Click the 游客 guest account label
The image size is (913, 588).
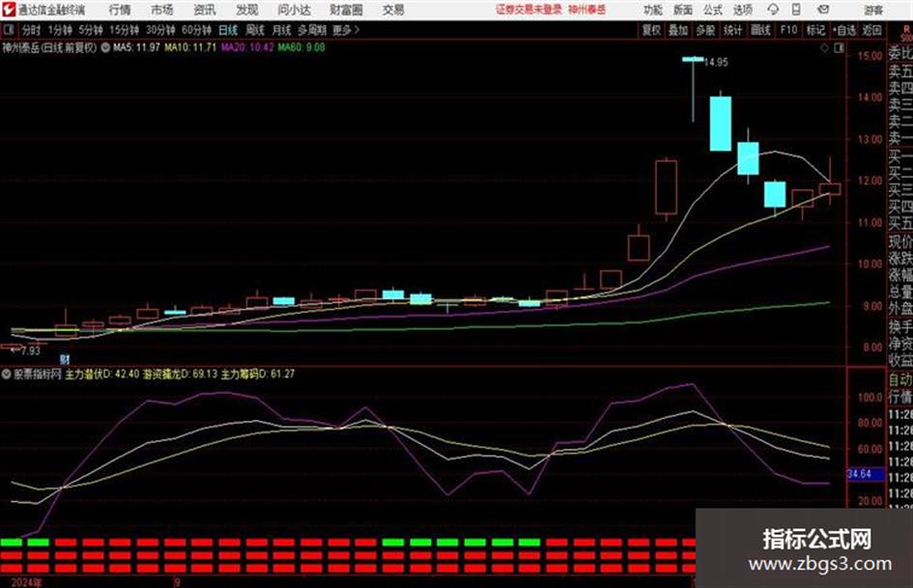point(873,10)
